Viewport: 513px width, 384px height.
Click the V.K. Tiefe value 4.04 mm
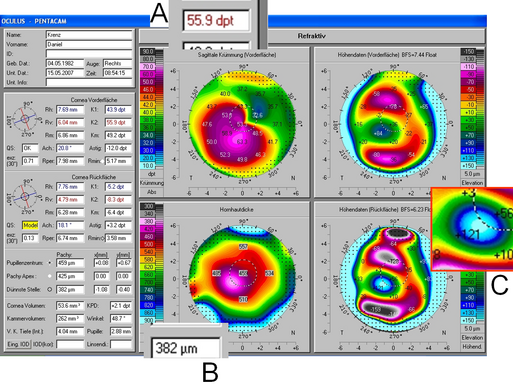(70, 331)
